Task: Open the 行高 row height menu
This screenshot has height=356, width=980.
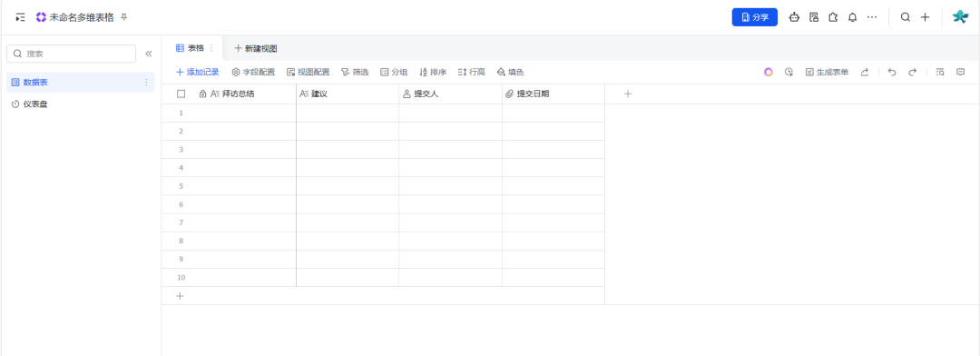Action: pyautogui.click(x=471, y=73)
